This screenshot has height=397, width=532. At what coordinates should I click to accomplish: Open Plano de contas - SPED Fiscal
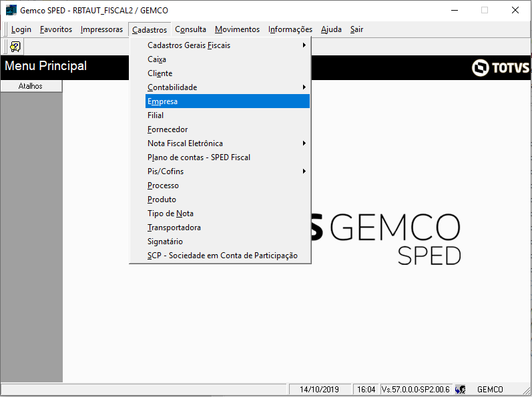228,157
